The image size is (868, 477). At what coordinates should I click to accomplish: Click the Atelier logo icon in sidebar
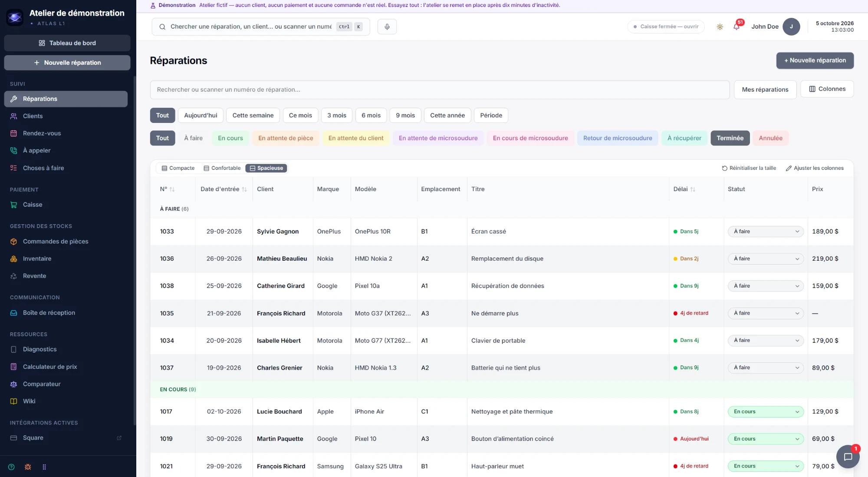pyautogui.click(x=15, y=17)
